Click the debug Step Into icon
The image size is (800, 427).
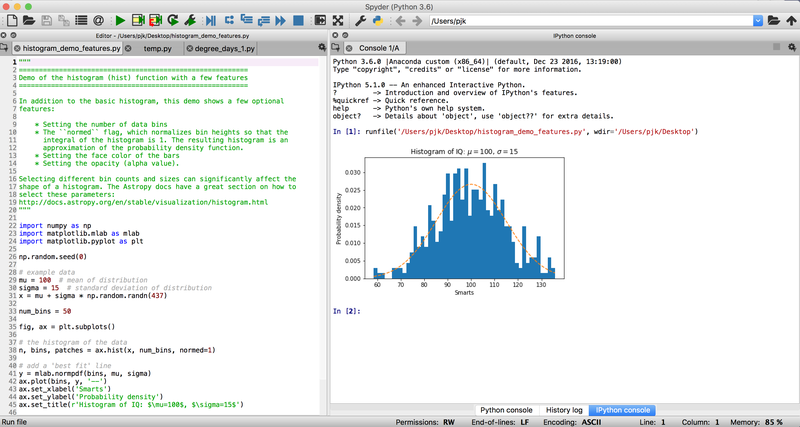246,20
